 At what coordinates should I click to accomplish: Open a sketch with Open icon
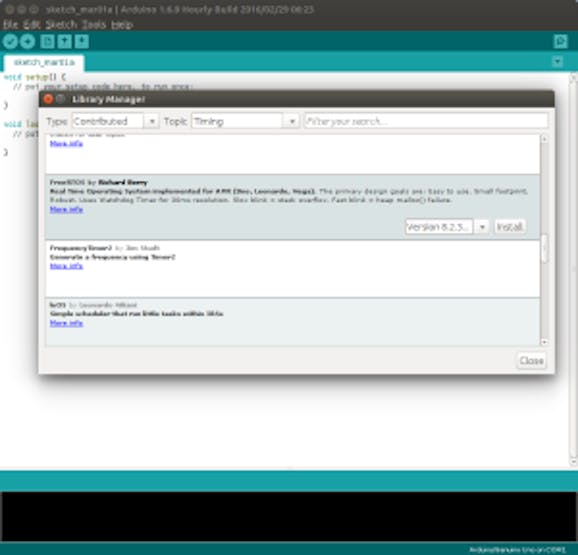(65, 41)
